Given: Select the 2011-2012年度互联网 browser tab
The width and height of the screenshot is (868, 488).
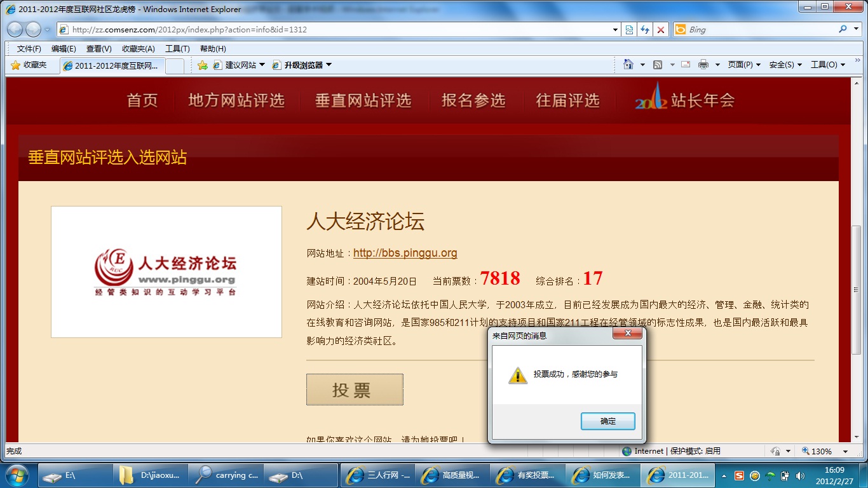Looking at the screenshot, I should tap(112, 65).
